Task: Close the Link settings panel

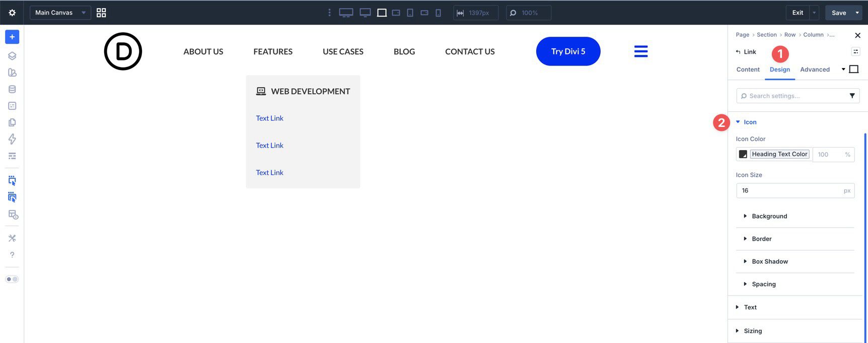Action: pos(857,35)
